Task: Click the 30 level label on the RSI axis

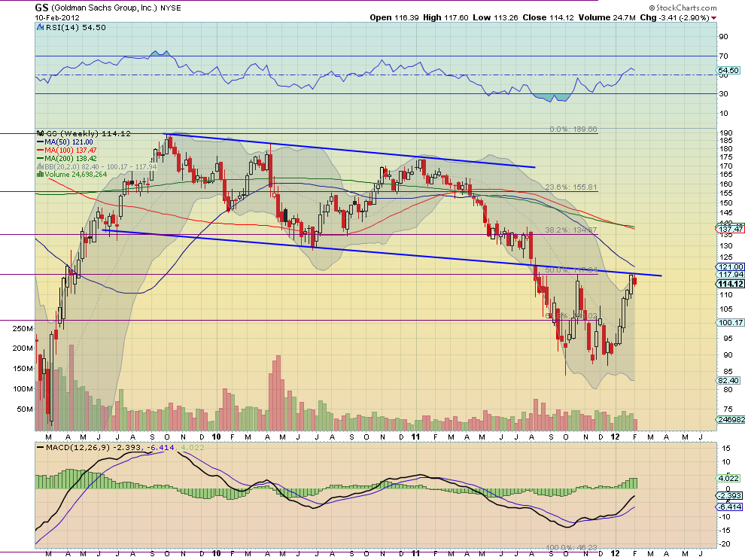Action: [724, 93]
